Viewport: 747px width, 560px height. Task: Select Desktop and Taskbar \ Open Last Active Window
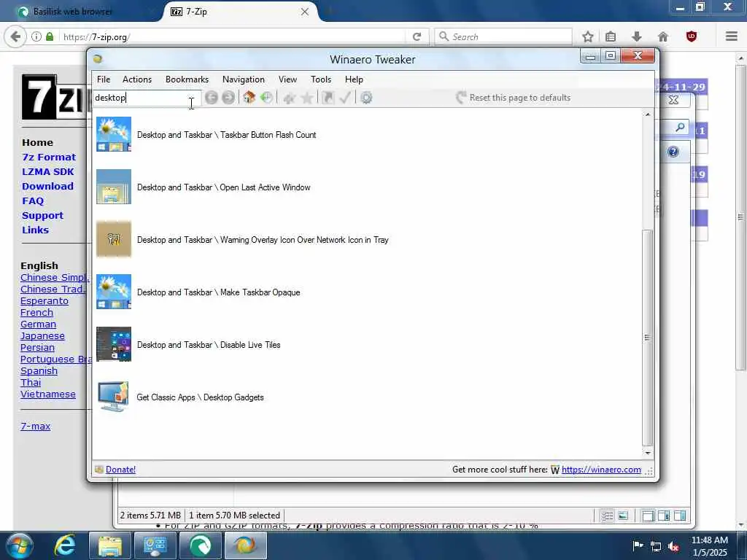pyautogui.click(x=223, y=187)
